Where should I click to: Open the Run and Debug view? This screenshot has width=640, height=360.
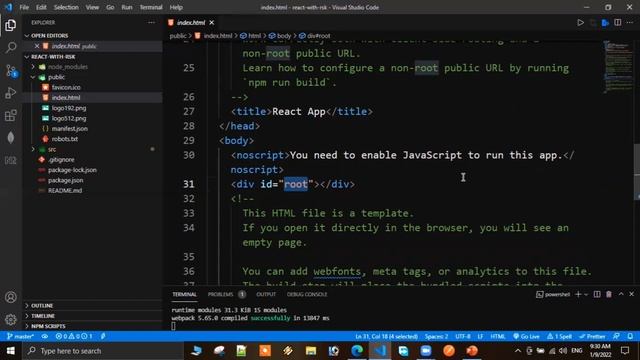[11, 93]
